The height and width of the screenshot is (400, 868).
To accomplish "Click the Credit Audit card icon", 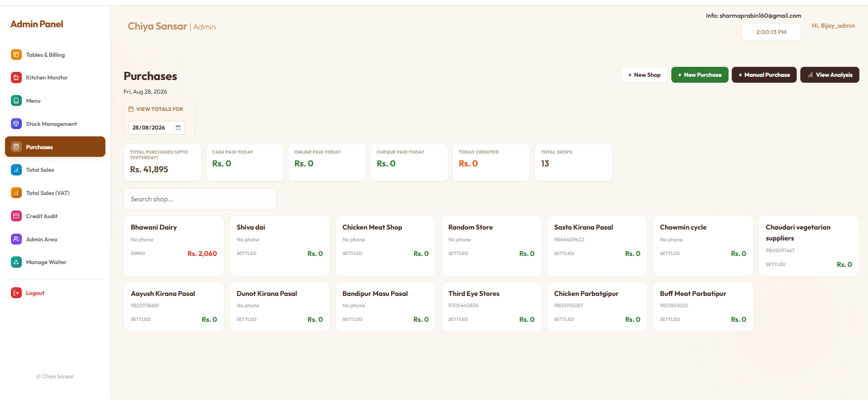I will pyautogui.click(x=16, y=216).
